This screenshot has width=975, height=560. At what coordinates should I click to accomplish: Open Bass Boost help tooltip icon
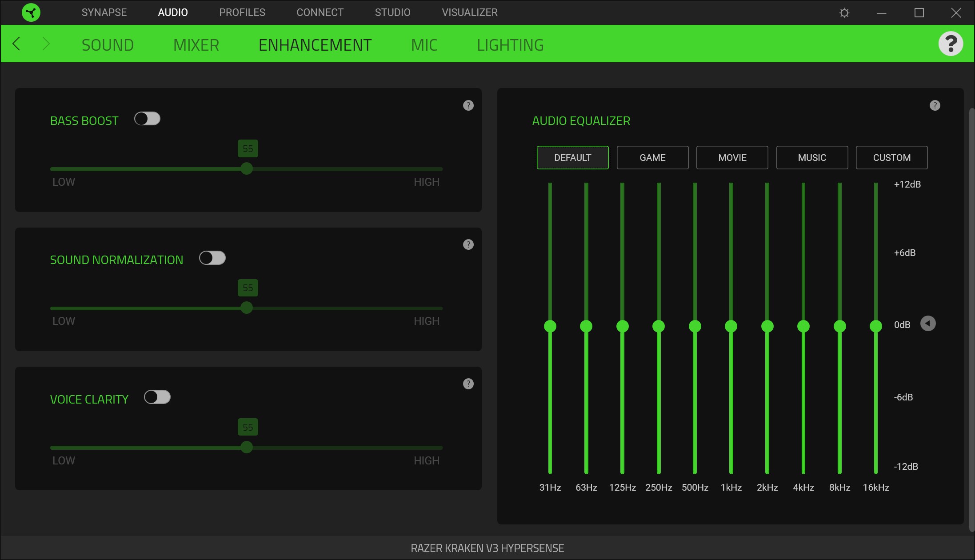coord(468,105)
